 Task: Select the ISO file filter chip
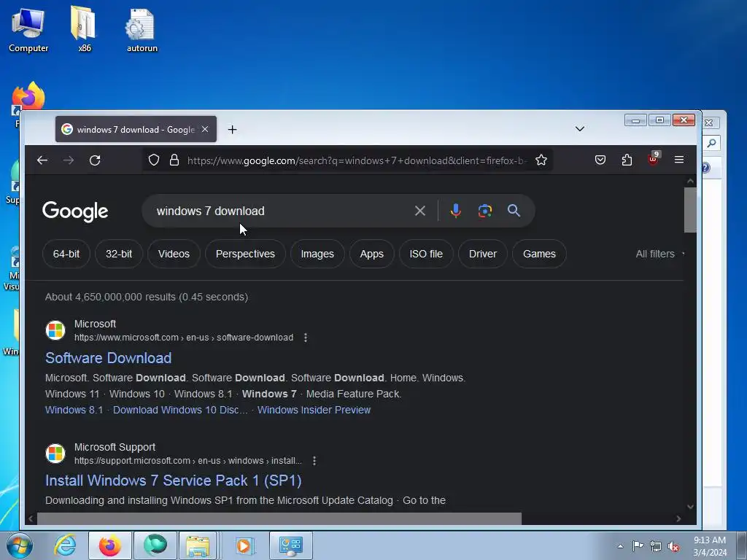pyautogui.click(x=426, y=254)
